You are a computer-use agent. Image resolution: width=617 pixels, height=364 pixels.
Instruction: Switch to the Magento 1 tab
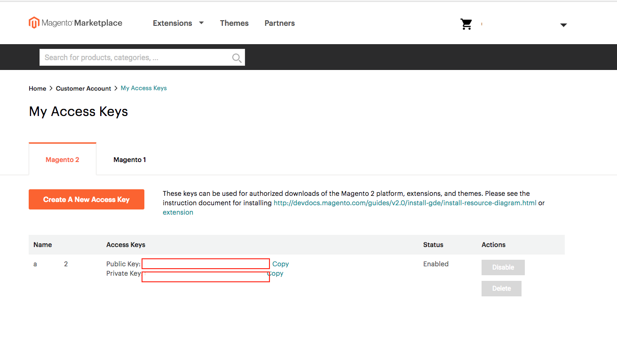(x=130, y=160)
